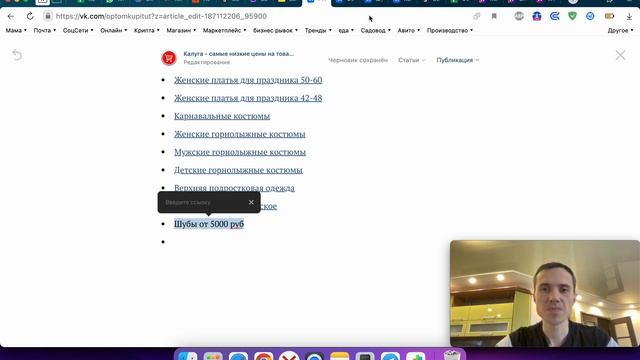Viewport: 640px width, 360px height.
Task: Open the green shield ad-blocker extension
Action: [572, 16]
